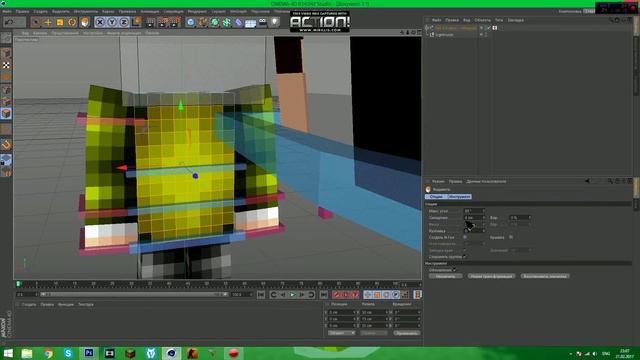Toggle the Z axis lock

[124, 22]
